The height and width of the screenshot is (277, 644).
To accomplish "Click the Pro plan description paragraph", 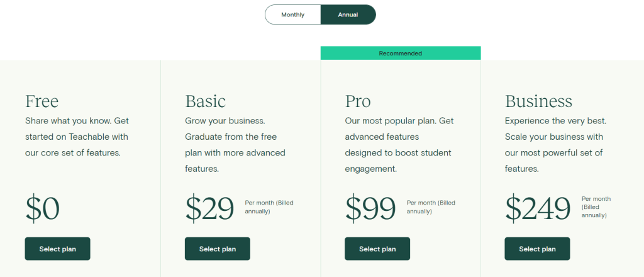I will (399, 145).
